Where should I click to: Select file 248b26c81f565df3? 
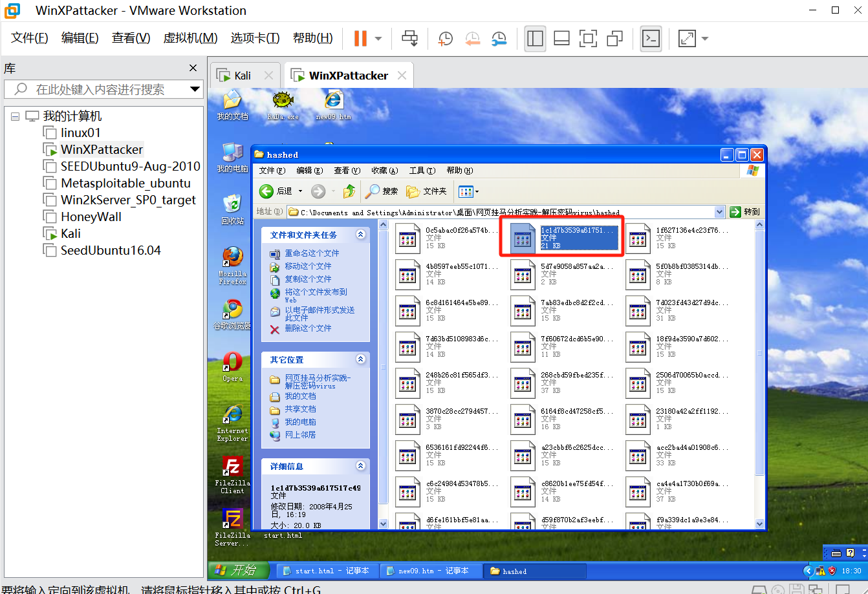447,383
